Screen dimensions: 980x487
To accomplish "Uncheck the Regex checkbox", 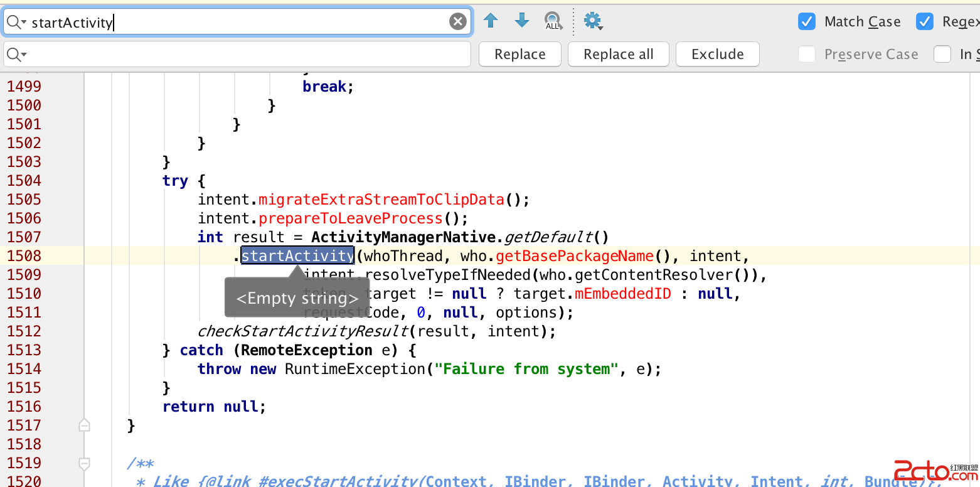I will click(924, 22).
